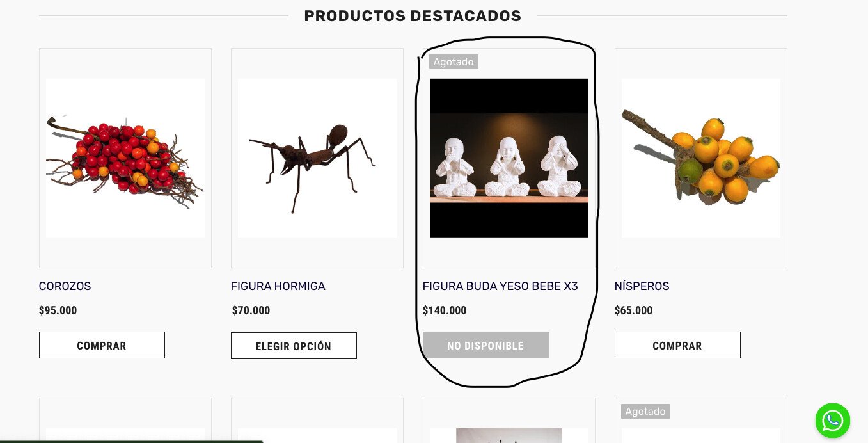Click Elegir Opción for Figura Hormiga
868x443 pixels.
tap(294, 346)
